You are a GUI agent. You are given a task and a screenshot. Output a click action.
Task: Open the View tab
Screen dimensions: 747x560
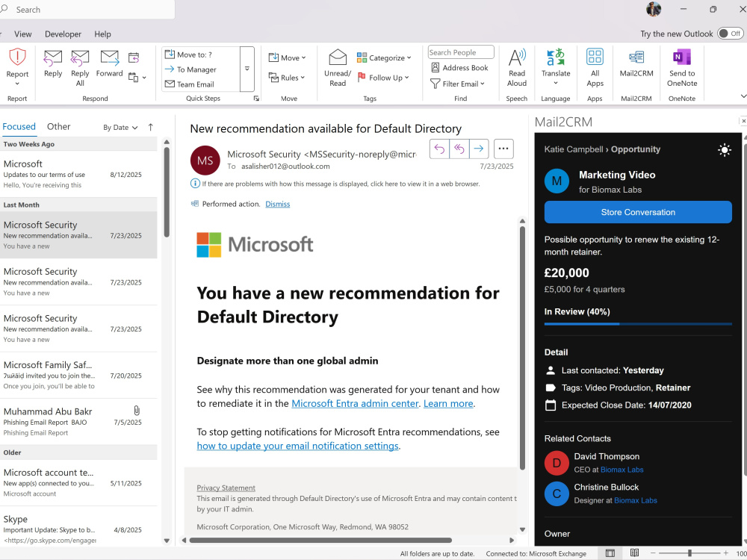(23, 34)
